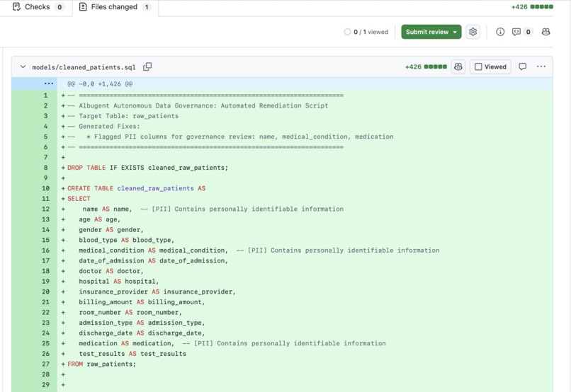The image size is (571, 392).
Task: Click the 'age AS age' line
Action: tap(99, 219)
